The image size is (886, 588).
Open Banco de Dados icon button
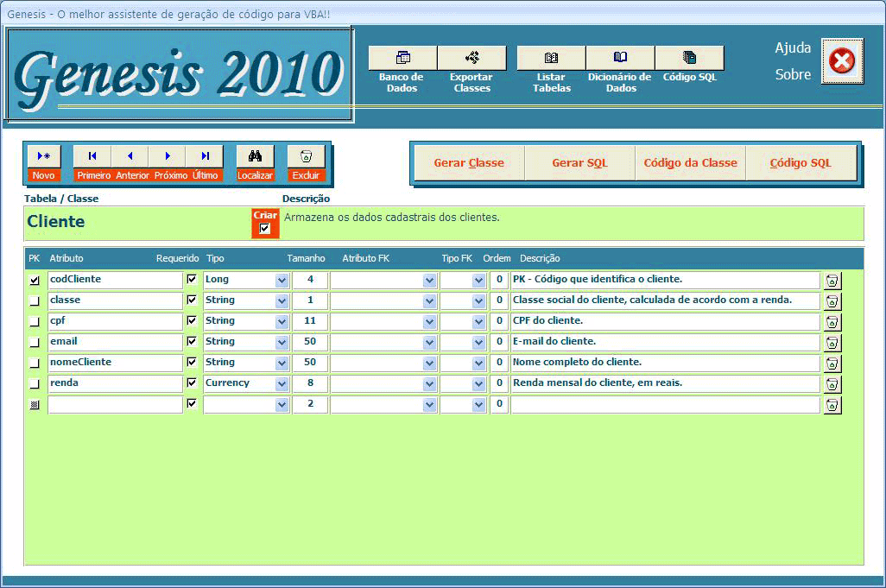(x=402, y=58)
